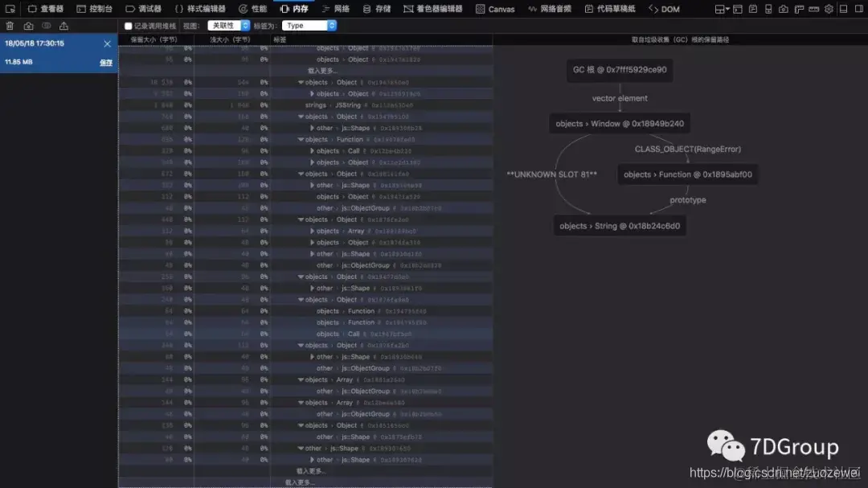The image size is (868, 488).
Task: Click the GC 根 node in graph
Action: [x=620, y=70]
